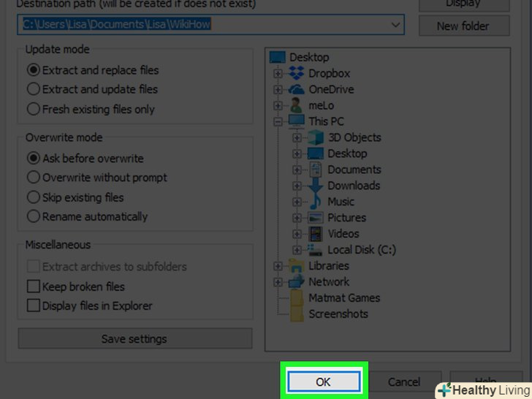The height and width of the screenshot is (399, 532).
Task: Click the OneDrive cloud icon
Action: [296, 89]
